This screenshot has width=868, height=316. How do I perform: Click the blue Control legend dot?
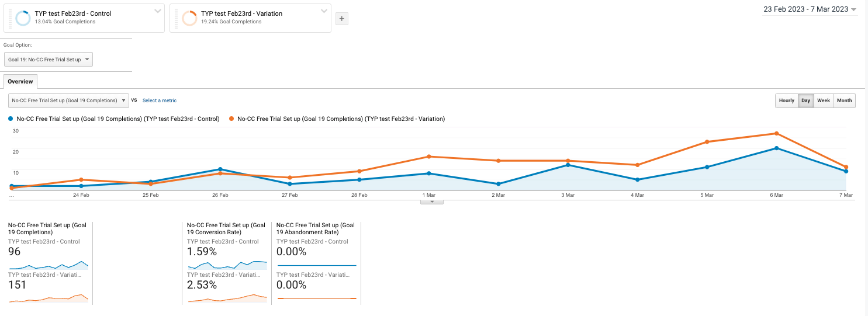pos(11,119)
